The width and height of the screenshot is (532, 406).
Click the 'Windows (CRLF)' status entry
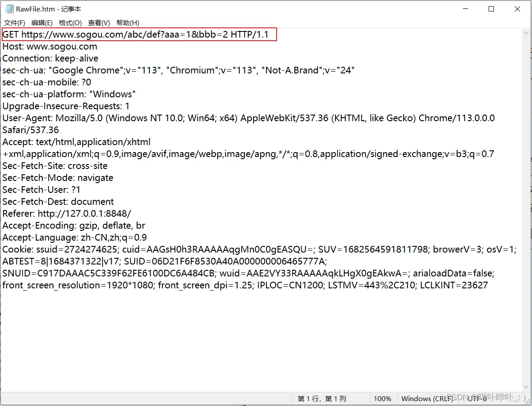tap(427, 398)
